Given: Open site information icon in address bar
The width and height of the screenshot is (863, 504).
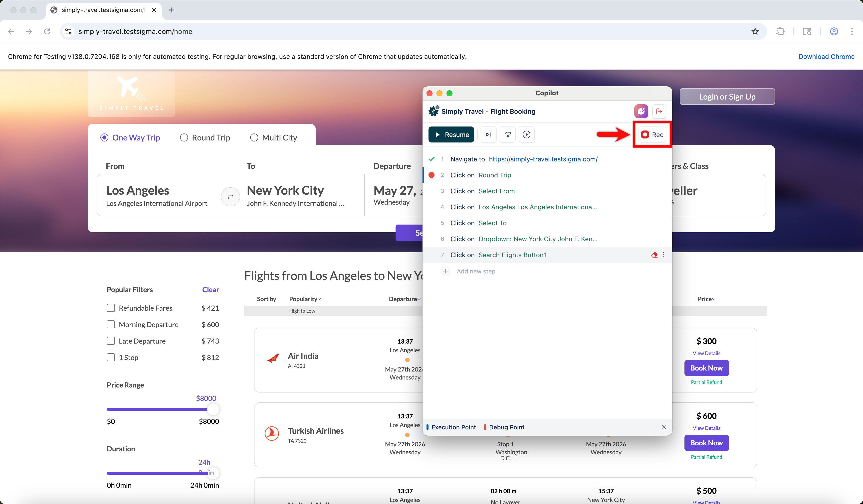Looking at the screenshot, I should point(68,31).
